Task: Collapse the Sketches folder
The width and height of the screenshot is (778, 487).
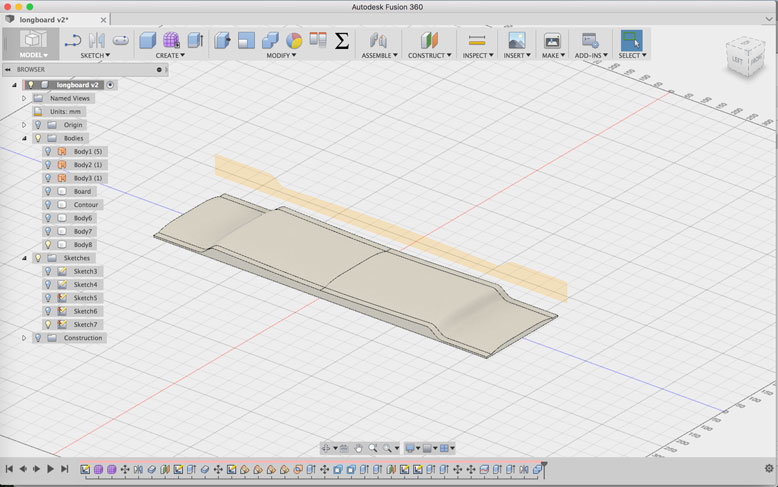Action: 24,258
